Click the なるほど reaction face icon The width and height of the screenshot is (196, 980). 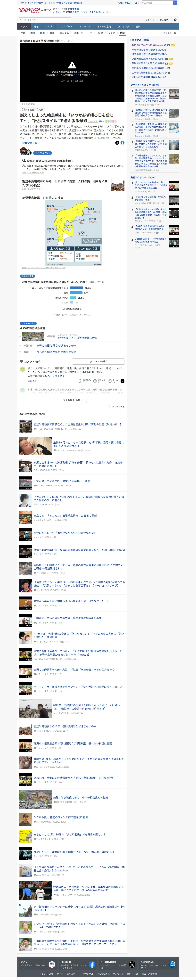click(95, 381)
